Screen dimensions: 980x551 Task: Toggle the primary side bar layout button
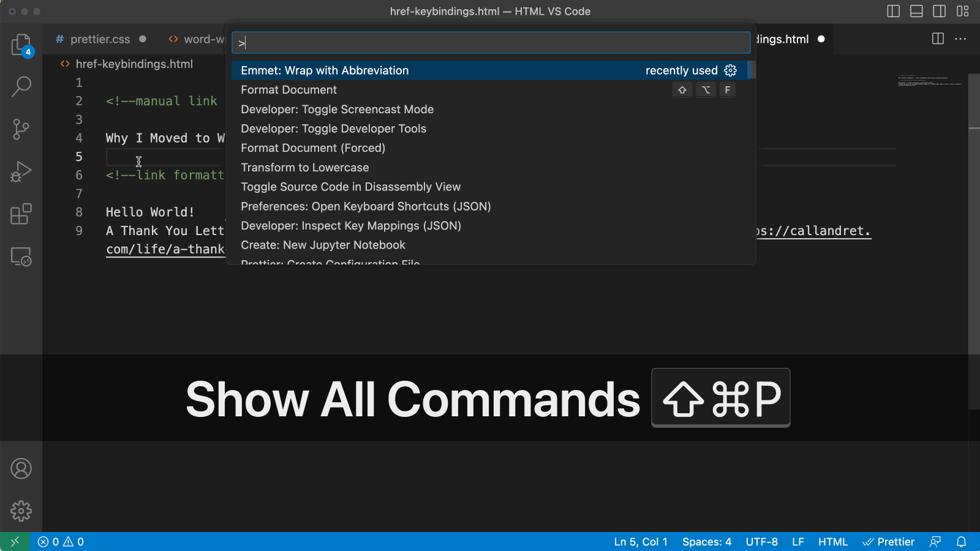point(893,11)
